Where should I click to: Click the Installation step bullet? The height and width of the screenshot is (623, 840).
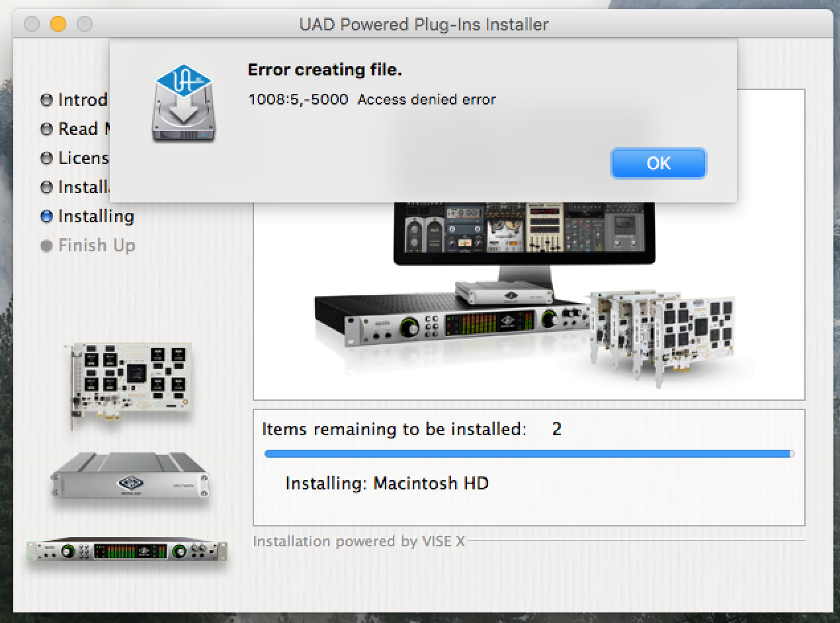[46, 187]
